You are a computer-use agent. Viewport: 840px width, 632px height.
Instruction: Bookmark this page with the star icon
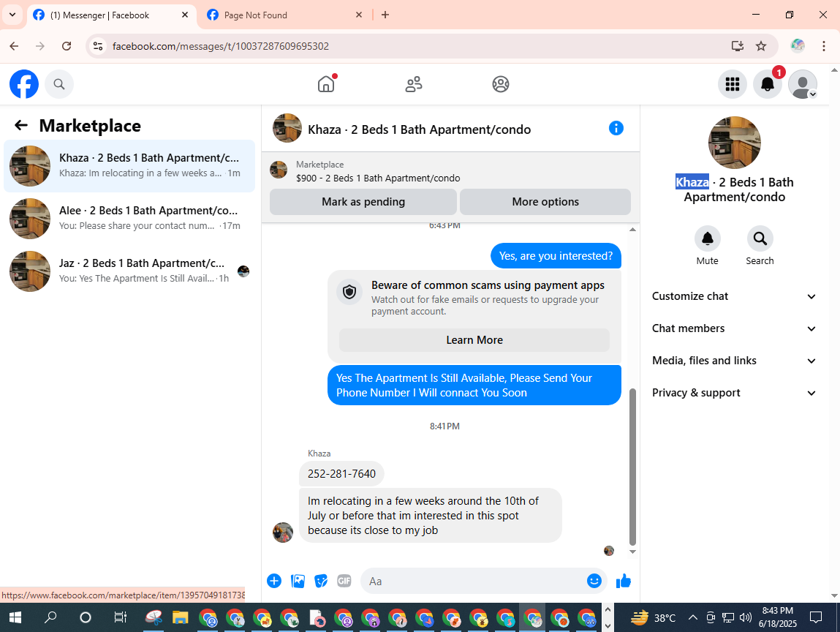[x=761, y=46]
